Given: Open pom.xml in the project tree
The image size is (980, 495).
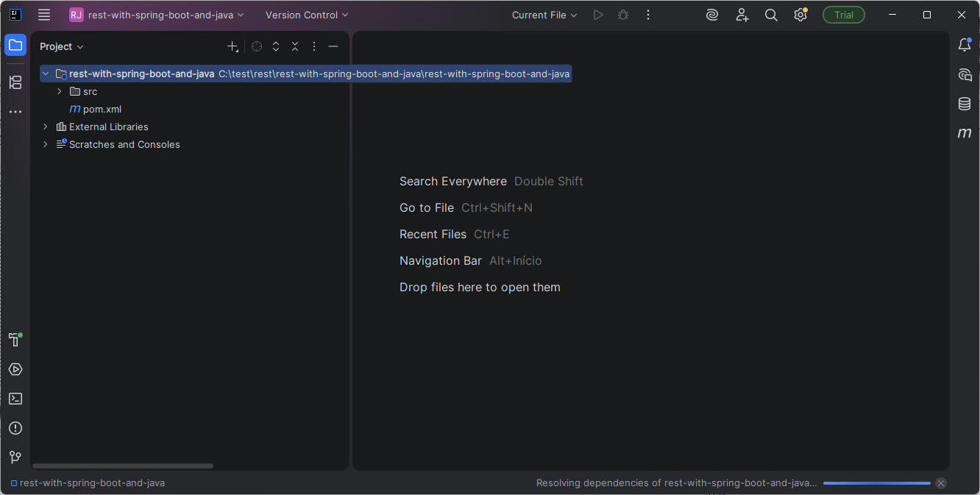Looking at the screenshot, I should [x=102, y=109].
